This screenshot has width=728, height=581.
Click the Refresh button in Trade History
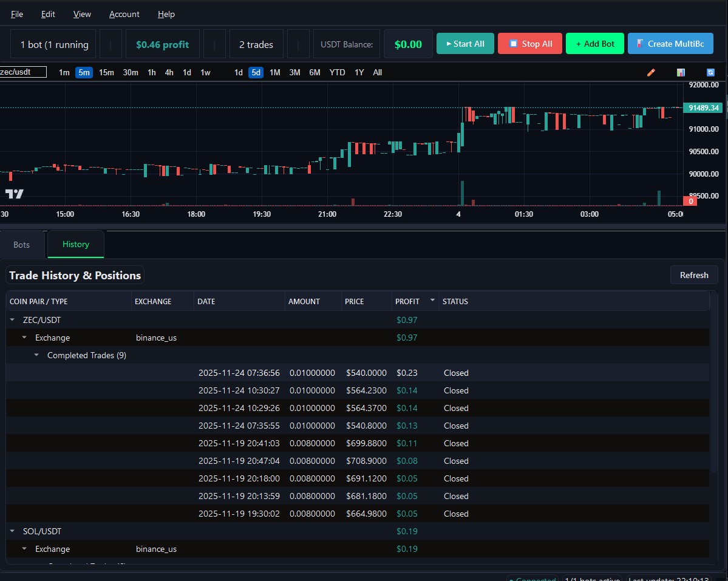pyautogui.click(x=693, y=275)
